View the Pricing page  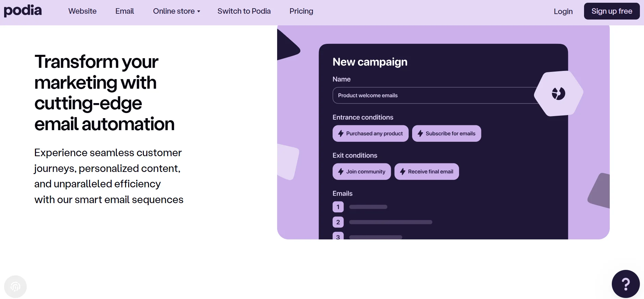301,11
